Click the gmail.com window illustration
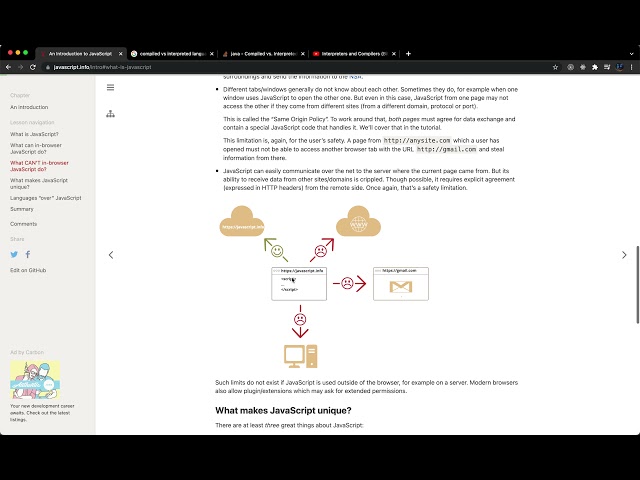The height and width of the screenshot is (480, 640). click(x=401, y=284)
